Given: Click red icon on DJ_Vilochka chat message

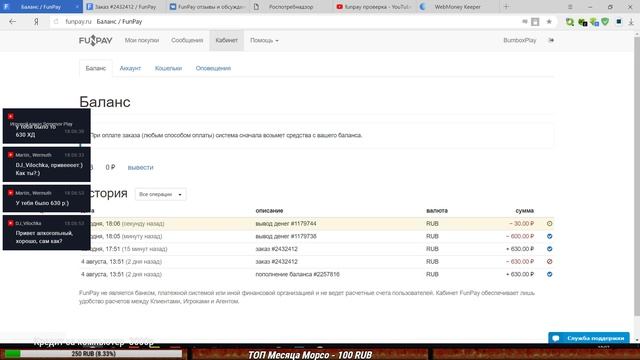Looking at the screenshot, I should tap(11, 223).
